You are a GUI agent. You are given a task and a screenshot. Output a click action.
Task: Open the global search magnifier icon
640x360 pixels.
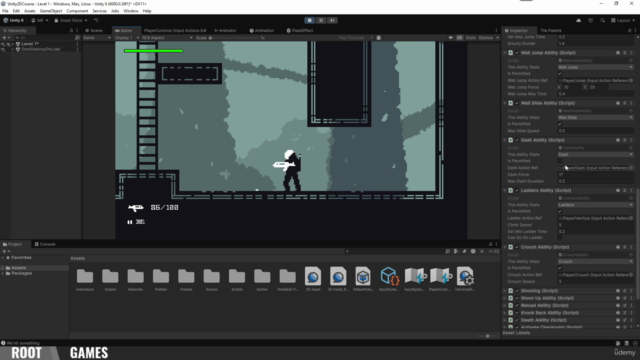pos(602,20)
